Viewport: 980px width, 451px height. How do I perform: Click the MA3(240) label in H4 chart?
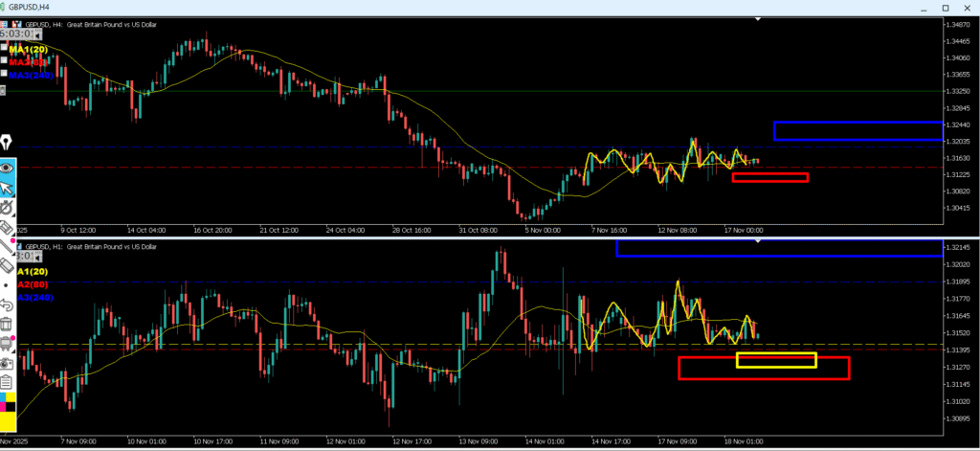point(32,75)
